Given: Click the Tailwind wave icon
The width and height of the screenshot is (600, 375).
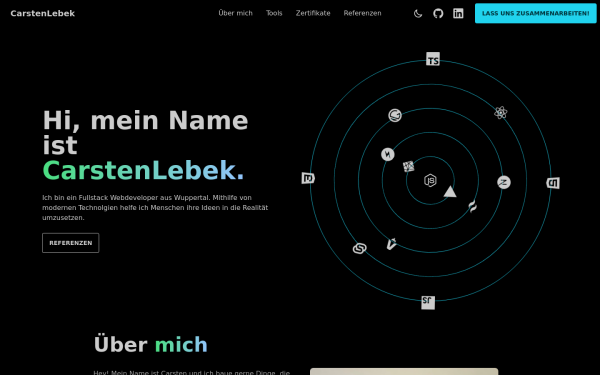Looking at the screenshot, I should [x=473, y=207].
